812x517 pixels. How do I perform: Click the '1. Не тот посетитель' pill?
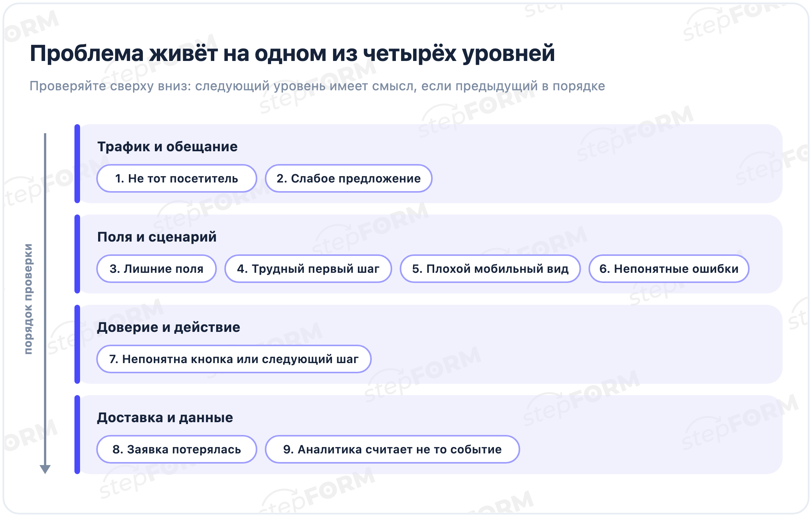[177, 178]
